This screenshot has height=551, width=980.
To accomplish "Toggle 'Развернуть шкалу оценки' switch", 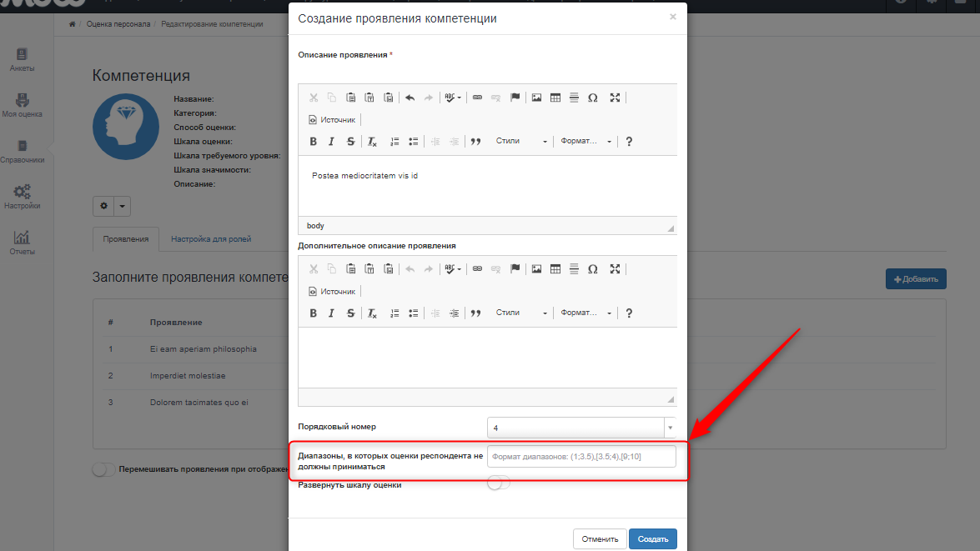I will tap(499, 483).
